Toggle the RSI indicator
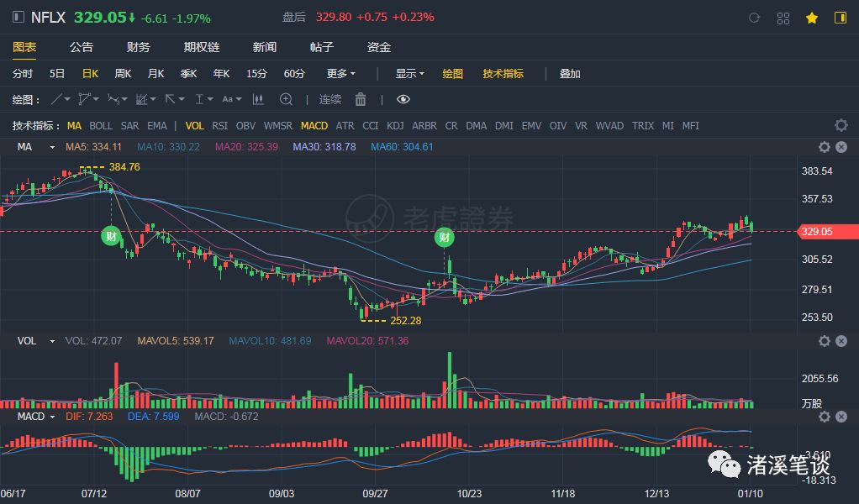The image size is (859, 504). [219, 126]
